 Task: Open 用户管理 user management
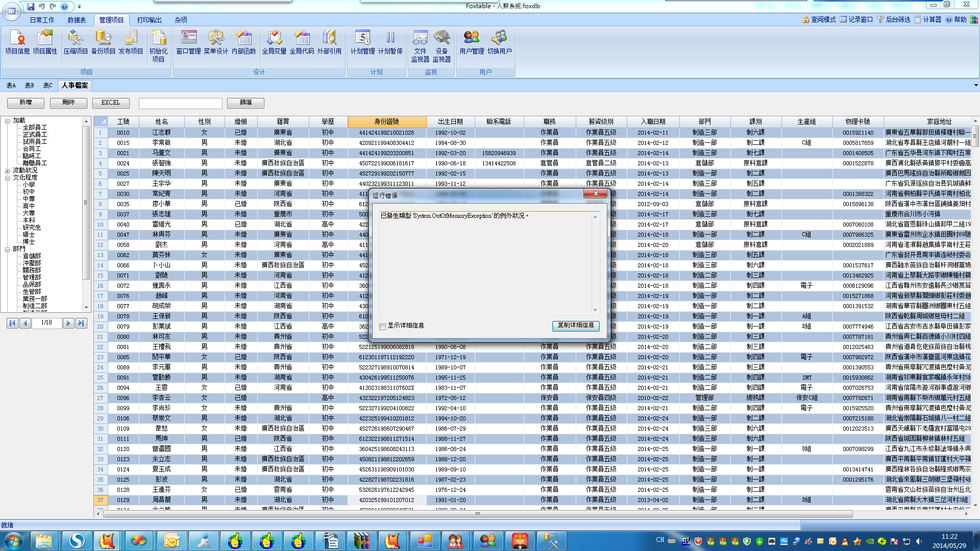472,42
